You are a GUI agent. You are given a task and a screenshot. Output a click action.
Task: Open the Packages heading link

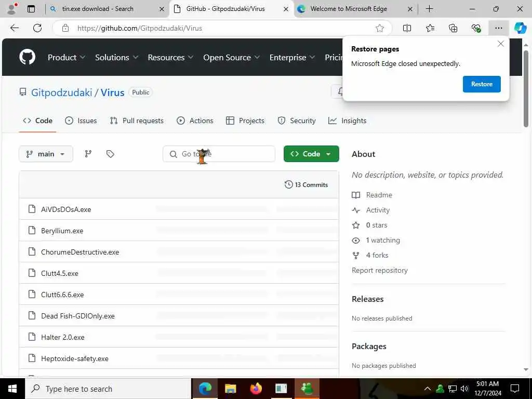[x=369, y=346]
